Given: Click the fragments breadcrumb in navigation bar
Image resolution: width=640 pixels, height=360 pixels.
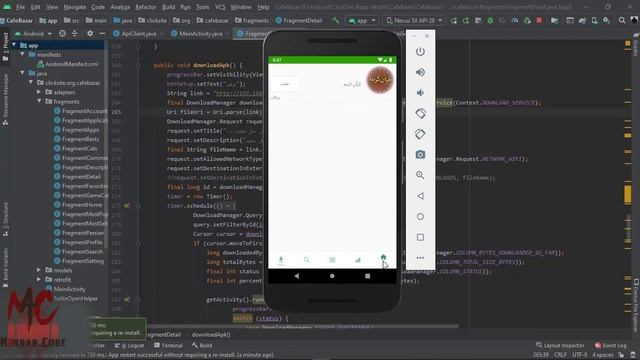Looking at the screenshot, I should click(253, 20).
